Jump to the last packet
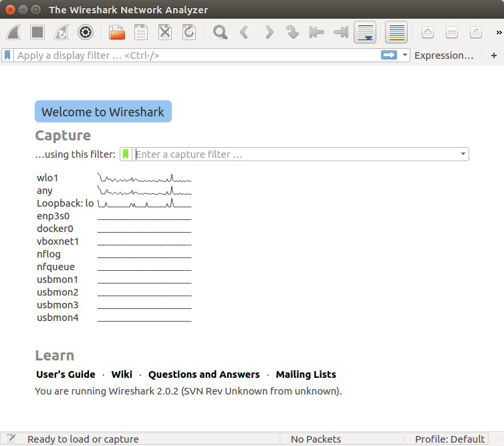The height and width of the screenshot is (446, 504). pos(341,32)
